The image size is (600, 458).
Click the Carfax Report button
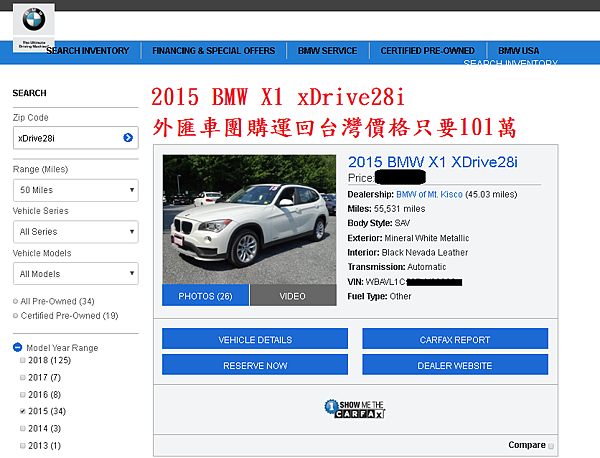(x=455, y=339)
